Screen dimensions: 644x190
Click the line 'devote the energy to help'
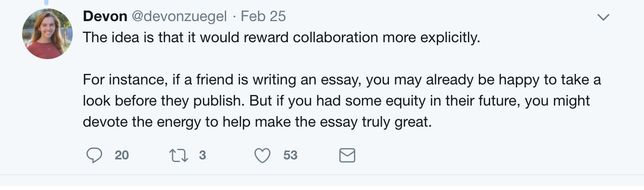258,121
